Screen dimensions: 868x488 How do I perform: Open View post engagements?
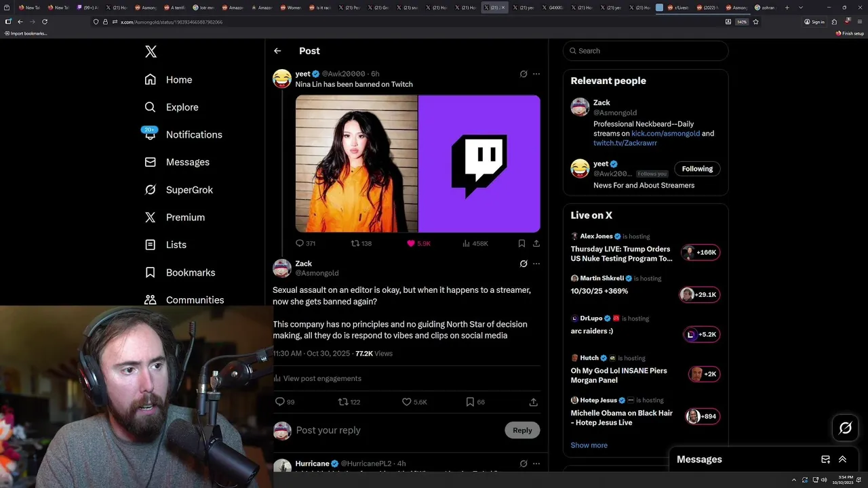pos(317,378)
